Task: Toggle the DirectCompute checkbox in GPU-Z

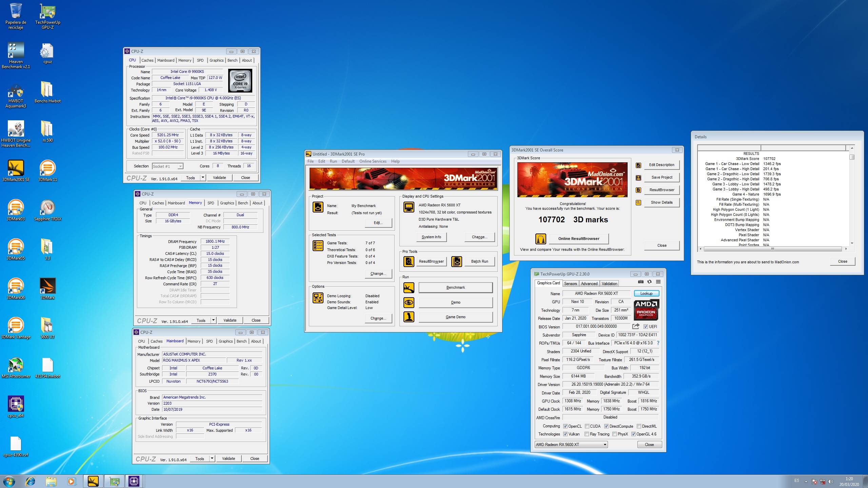Action: (606, 426)
